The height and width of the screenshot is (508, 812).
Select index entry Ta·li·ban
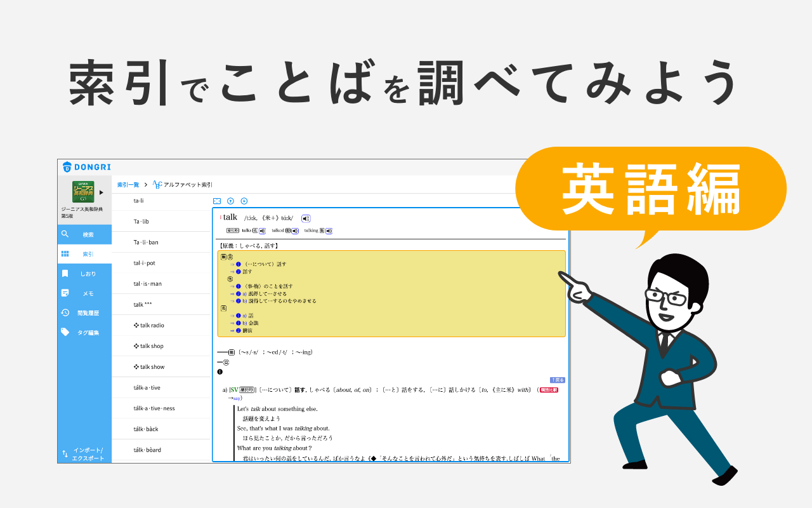161,242
